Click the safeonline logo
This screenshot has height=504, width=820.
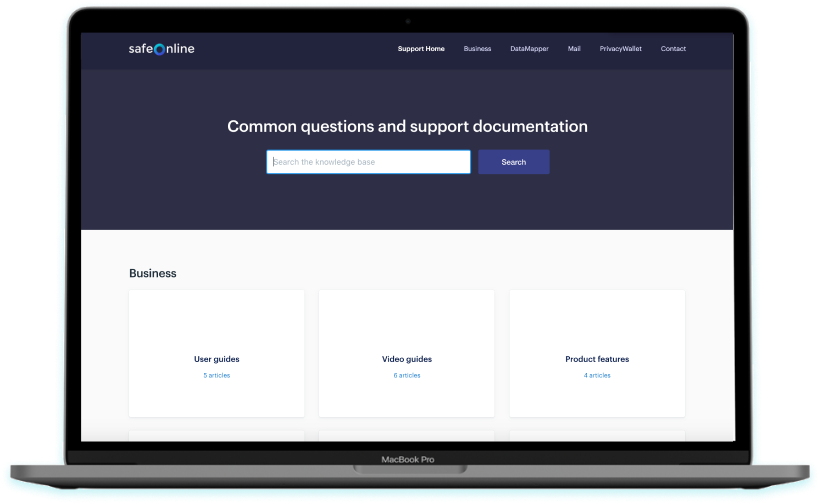[x=162, y=49]
